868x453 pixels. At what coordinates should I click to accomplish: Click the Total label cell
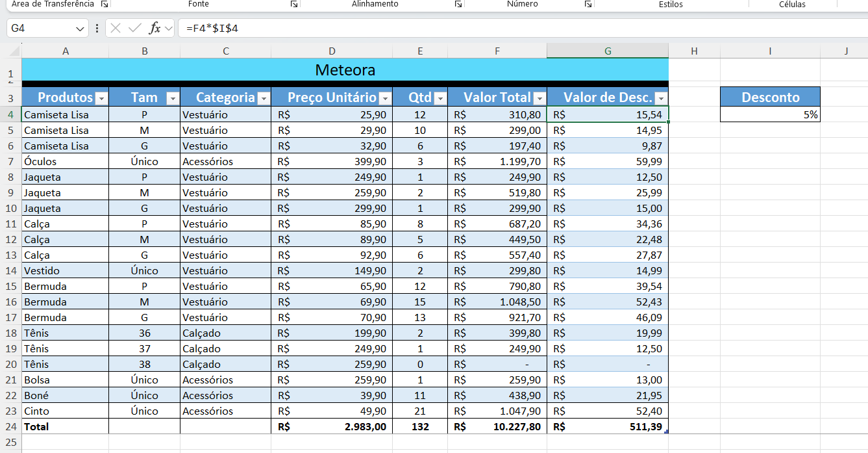pyautogui.click(x=65, y=426)
